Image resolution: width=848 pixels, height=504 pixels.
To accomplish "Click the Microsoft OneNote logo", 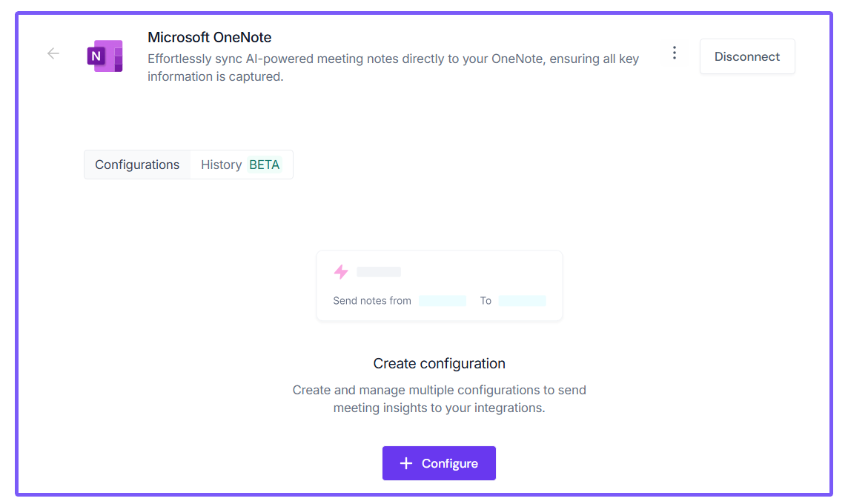I will click(x=105, y=56).
